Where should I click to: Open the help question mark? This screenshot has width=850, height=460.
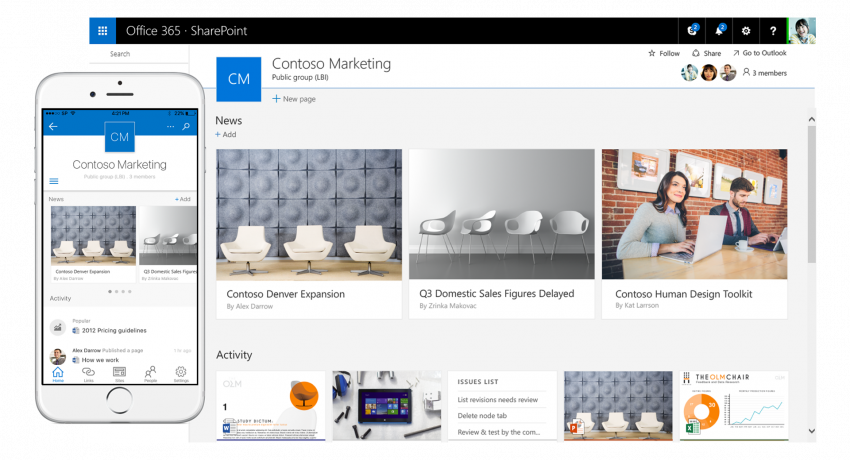773,31
